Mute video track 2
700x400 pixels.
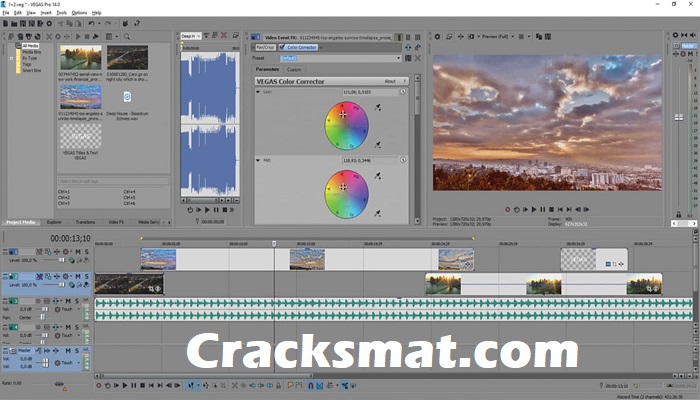78,277
